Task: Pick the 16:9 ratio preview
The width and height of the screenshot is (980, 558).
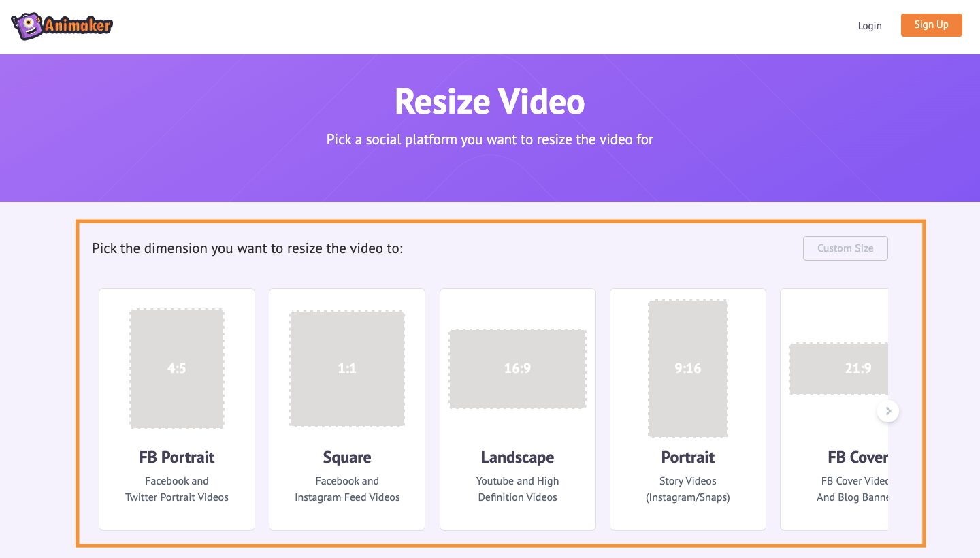Action: pos(517,368)
